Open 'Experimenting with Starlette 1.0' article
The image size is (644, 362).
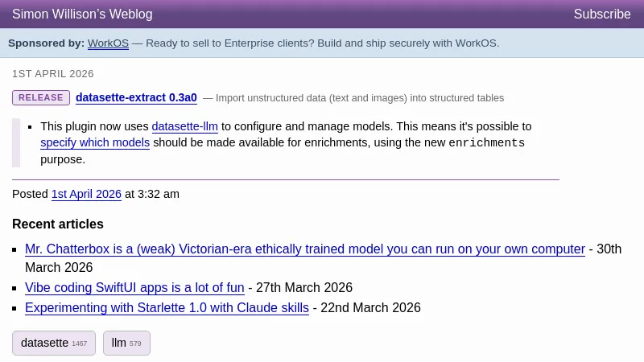pyautogui.click(x=167, y=308)
